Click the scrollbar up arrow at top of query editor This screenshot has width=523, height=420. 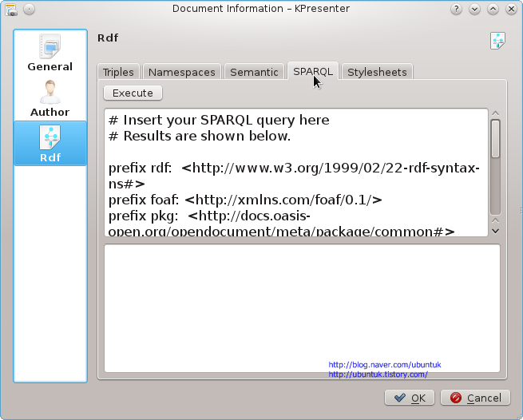(495, 113)
